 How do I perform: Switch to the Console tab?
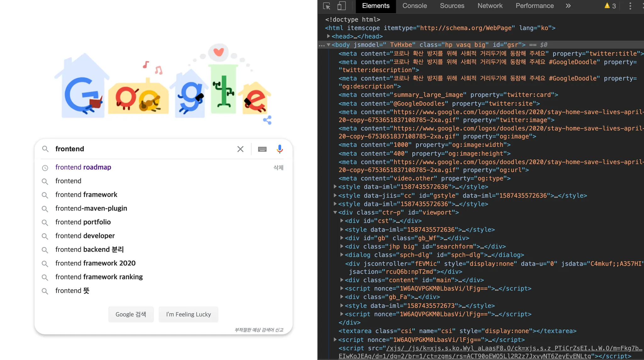point(414,6)
